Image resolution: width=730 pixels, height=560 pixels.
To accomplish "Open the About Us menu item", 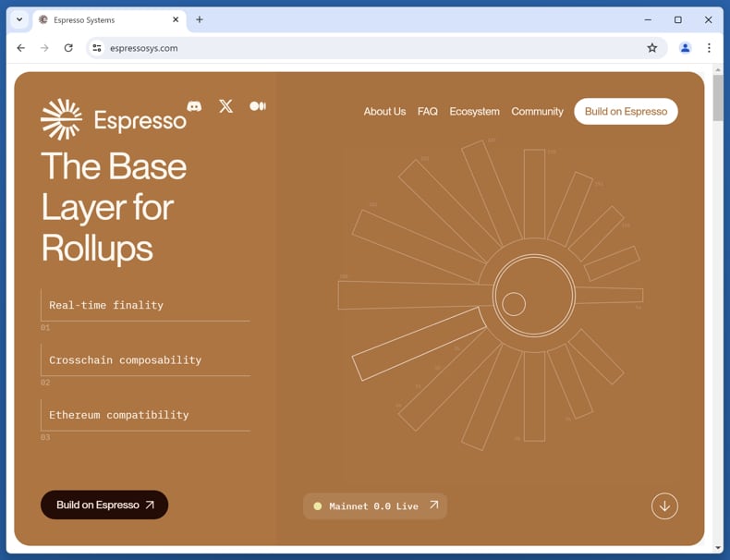I will click(384, 111).
